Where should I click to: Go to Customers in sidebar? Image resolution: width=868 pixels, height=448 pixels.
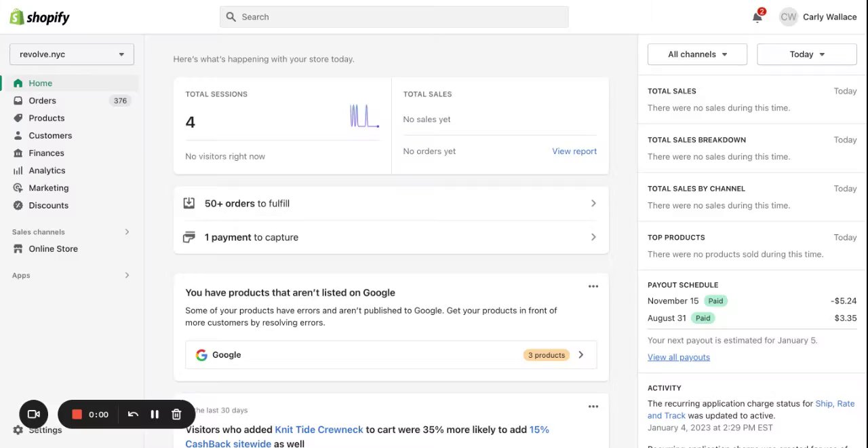point(50,136)
